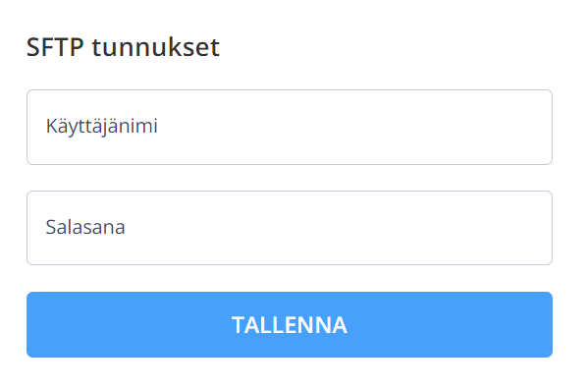The image size is (588, 389).
Task: Click the TALLENNA text on blue button
Action: point(290,325)
